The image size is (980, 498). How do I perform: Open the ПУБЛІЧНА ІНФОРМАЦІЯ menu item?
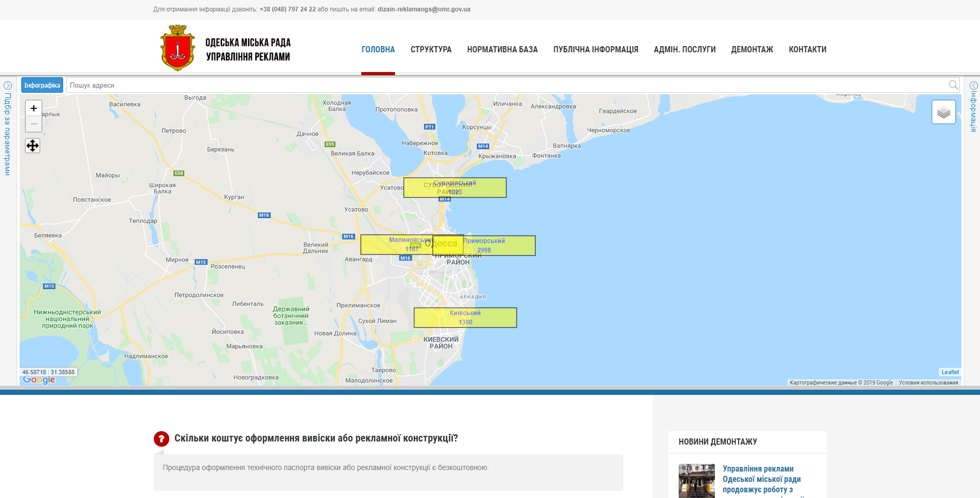pos(595,50)
